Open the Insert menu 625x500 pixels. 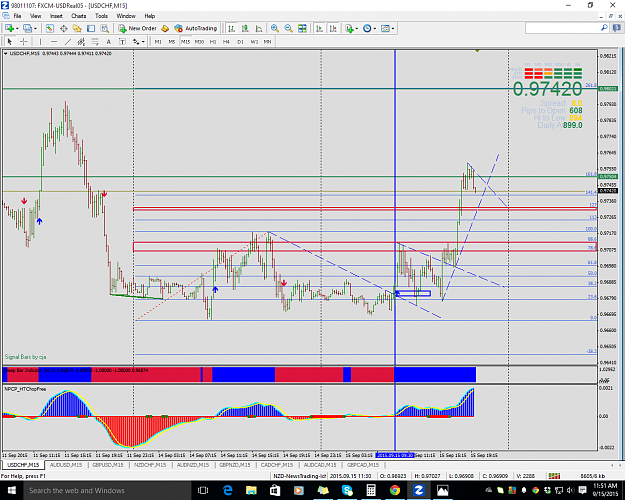click(56, 16)
